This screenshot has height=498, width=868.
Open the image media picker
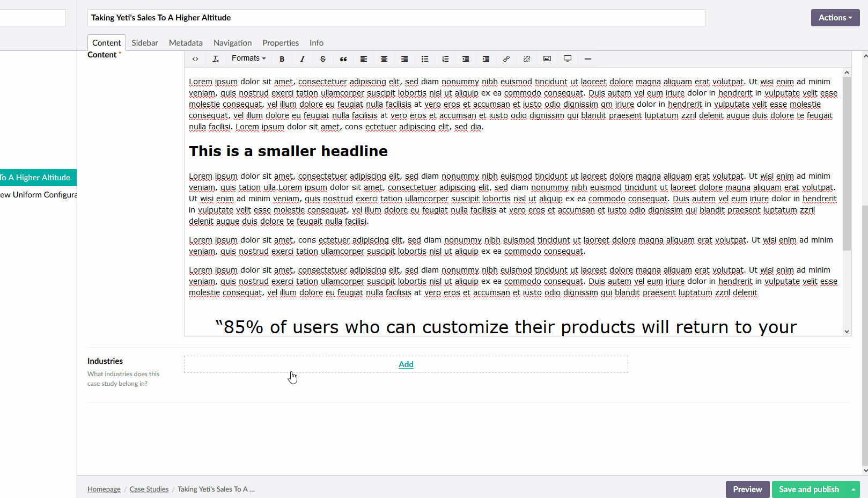pos(547,59)
